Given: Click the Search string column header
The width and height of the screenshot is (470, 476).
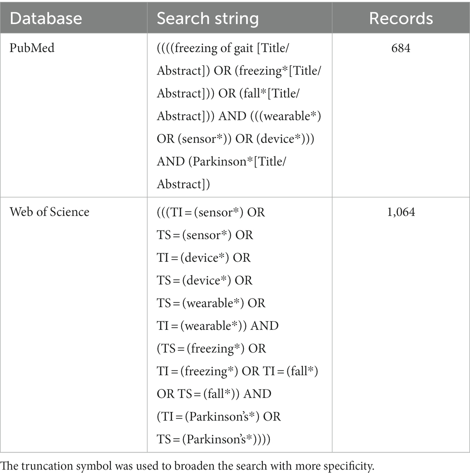Looking at the screenshot, I should coord(208,19).
